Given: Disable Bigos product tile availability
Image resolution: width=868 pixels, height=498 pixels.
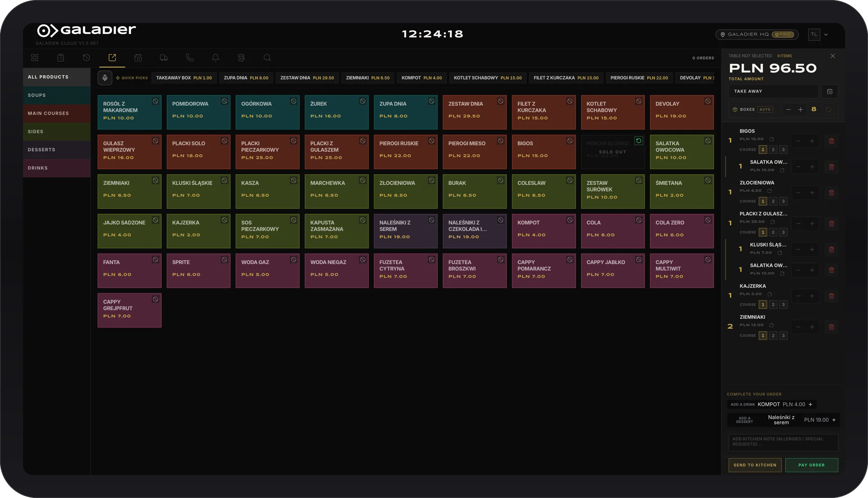Looking at the screenshot, I should click(570, 141).
